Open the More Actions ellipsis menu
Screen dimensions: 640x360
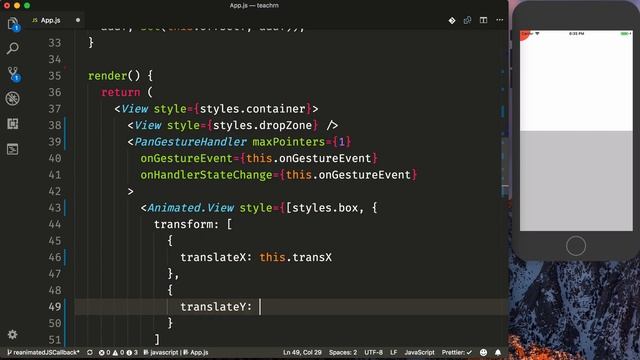pos(500,20)
